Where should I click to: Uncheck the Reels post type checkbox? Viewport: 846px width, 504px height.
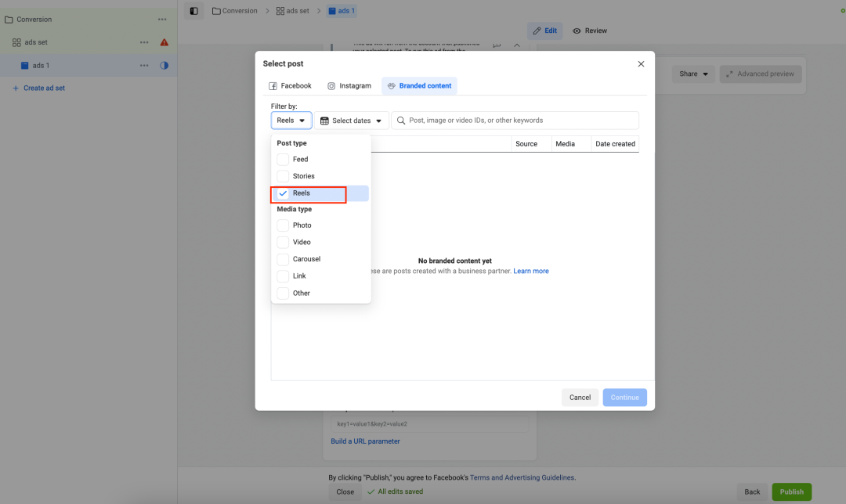(283, 193)
